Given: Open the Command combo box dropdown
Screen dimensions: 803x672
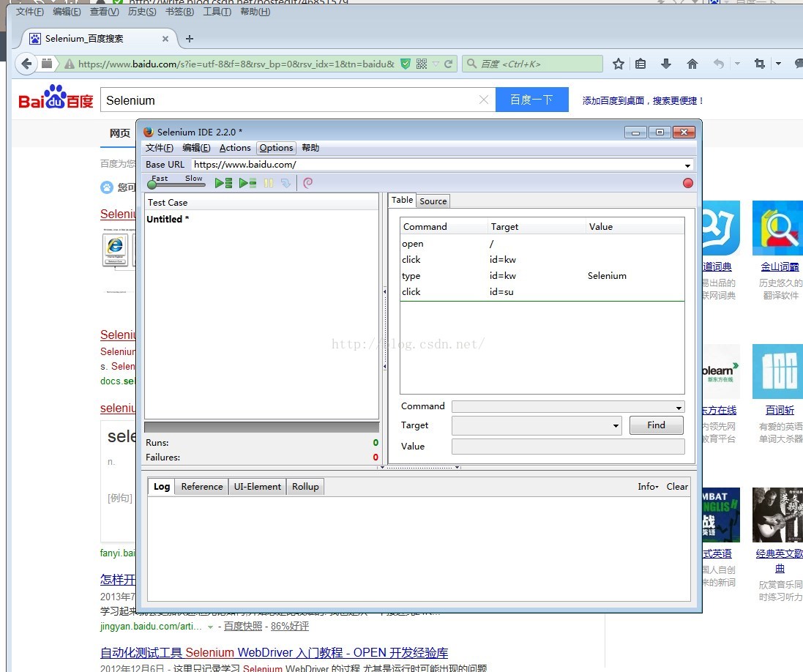Looking at the screenshot, I should (679, 408).
